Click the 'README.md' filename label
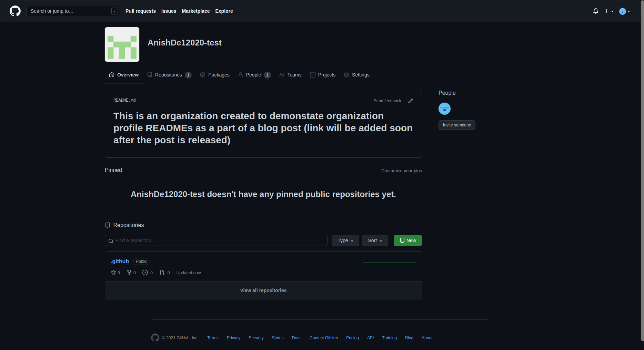644x350 pixels. (124, 100)
